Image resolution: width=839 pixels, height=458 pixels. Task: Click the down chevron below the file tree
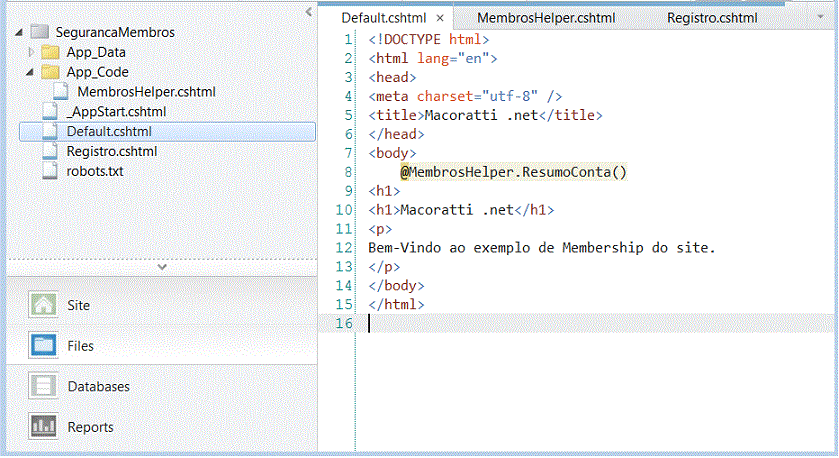(x=162, y=266)
